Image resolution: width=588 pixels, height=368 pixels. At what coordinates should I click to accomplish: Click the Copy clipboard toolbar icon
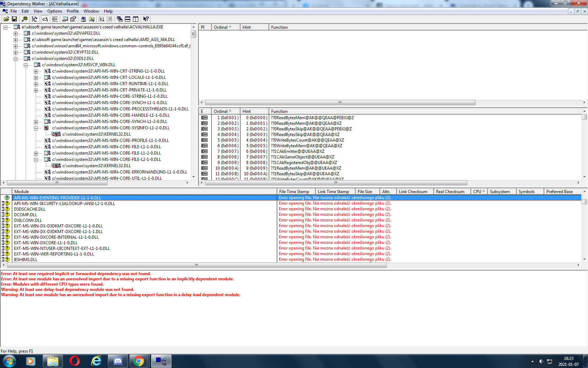[24, 19]
